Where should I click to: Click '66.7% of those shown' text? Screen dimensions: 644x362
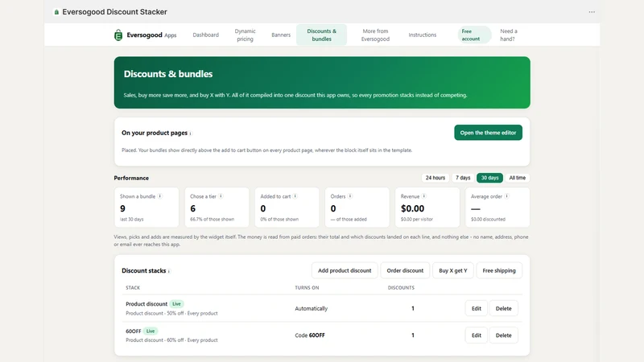(212, 219)
